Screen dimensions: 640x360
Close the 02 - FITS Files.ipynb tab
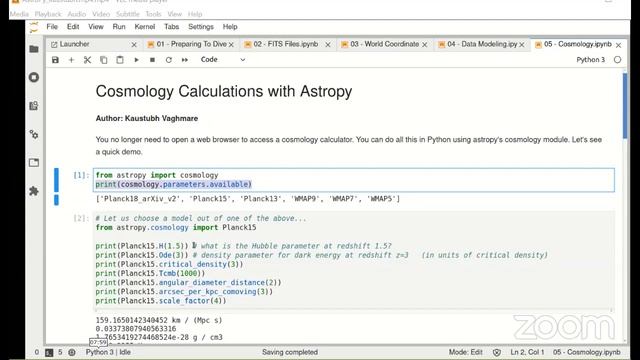click(328, 45)
